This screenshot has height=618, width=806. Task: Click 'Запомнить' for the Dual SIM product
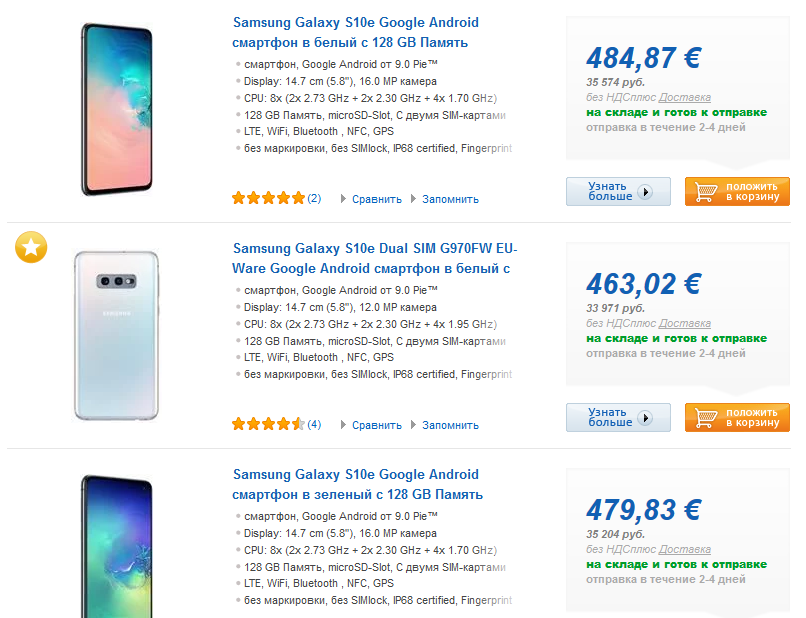(450, 425)
